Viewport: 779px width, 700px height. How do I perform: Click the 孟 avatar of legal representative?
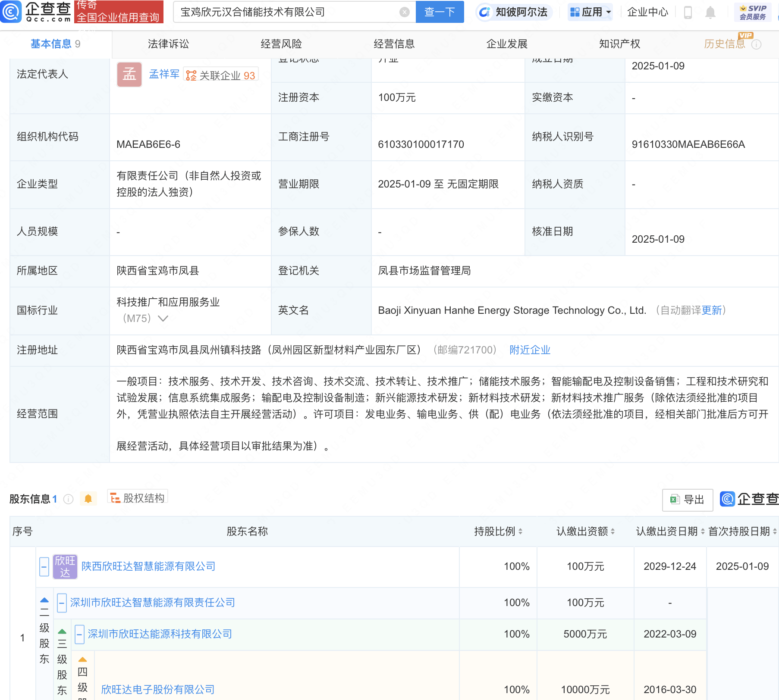(x=129, y=75)
